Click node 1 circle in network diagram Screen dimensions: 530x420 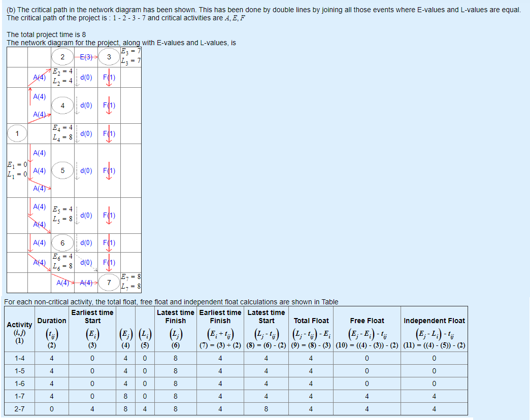click(17, 134)
